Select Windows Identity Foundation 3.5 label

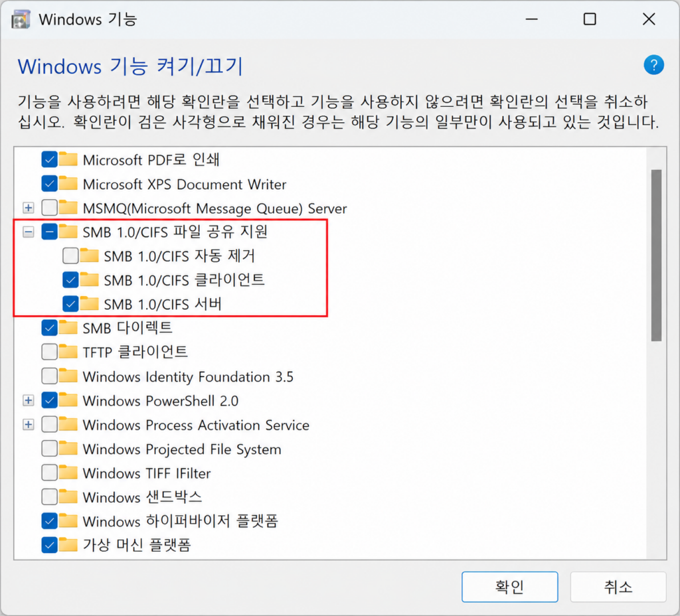point(188,377)
